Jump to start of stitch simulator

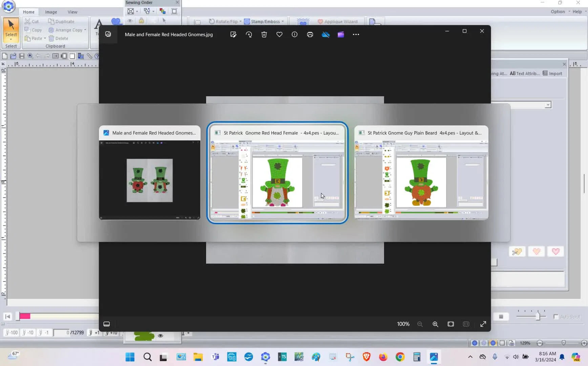tap(7, 317)
